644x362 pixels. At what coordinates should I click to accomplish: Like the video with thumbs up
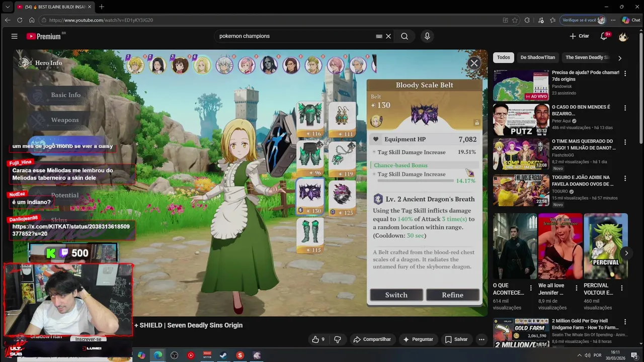318,339
